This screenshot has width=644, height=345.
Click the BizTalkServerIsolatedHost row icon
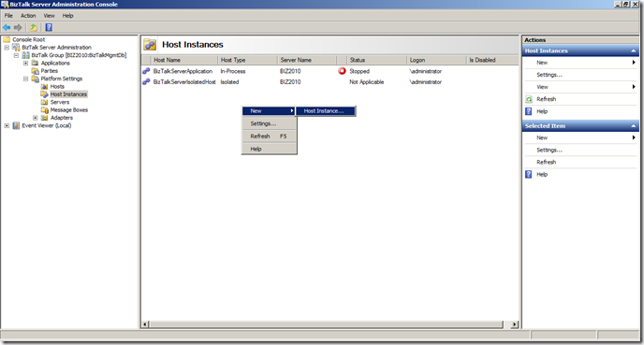click(x=146, y=81)
